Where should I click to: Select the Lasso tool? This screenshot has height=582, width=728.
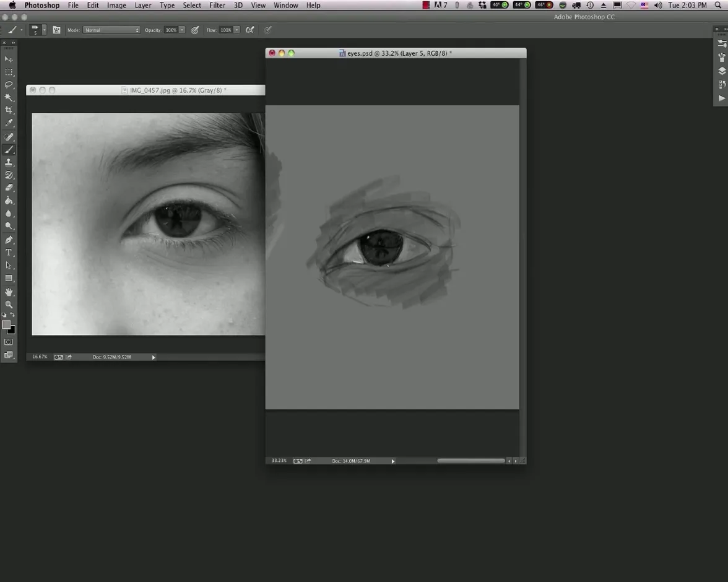click(x=9, y=84)
